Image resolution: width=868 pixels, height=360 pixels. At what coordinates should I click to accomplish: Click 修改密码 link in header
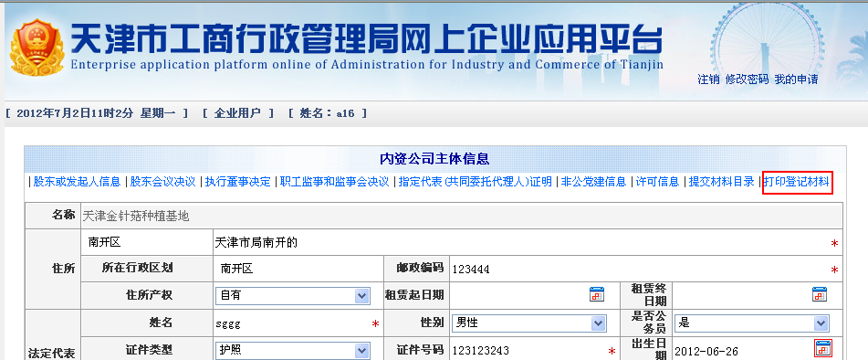coord(748,79)
